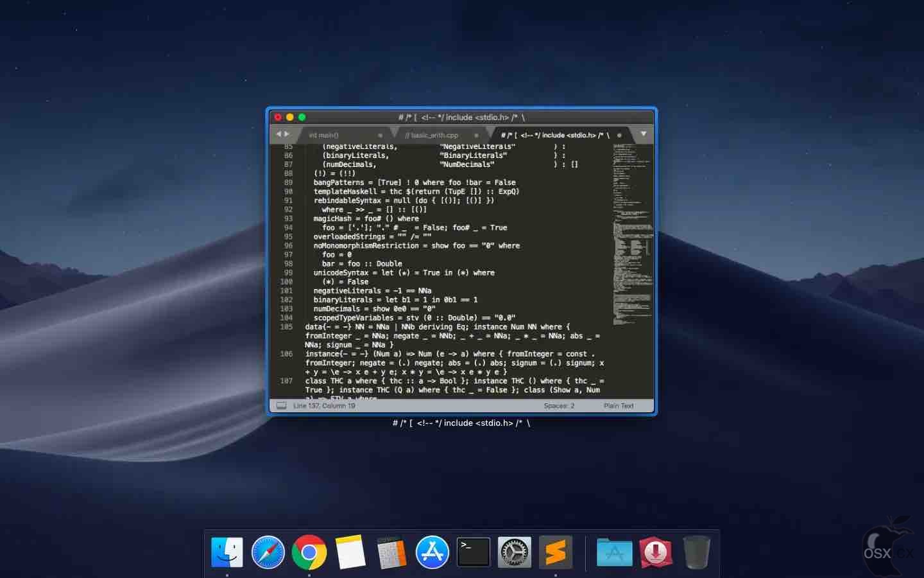Open the Plain Text syntax selector

(619, 406)
